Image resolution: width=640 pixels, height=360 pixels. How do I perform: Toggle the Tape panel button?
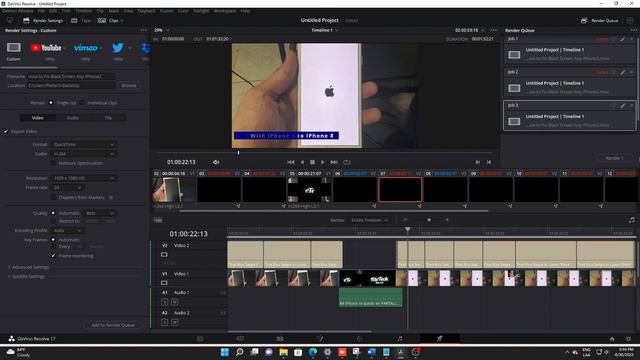click(81, 20)
